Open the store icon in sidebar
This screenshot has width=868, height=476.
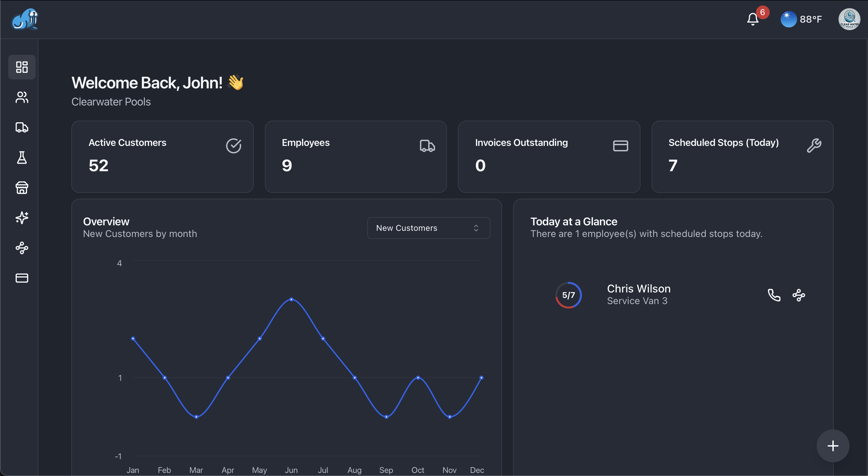click(x=22, y=188)
